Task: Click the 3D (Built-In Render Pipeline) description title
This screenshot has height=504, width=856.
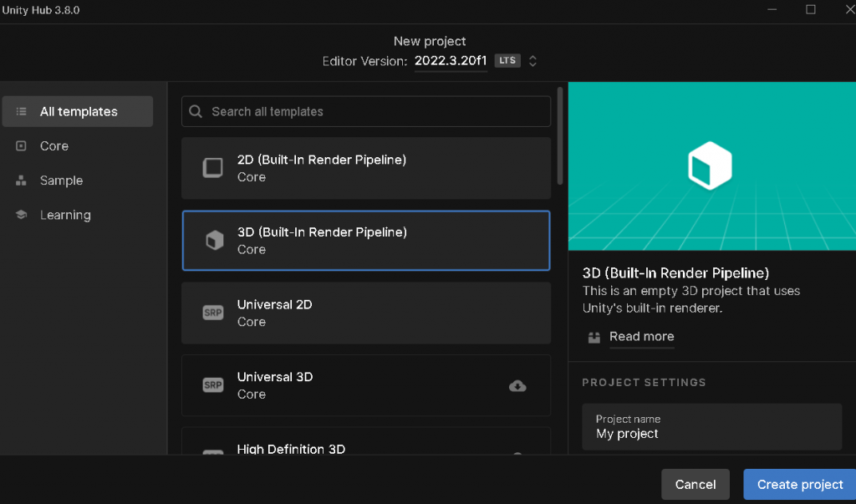Action: click(x=675, y=273)
